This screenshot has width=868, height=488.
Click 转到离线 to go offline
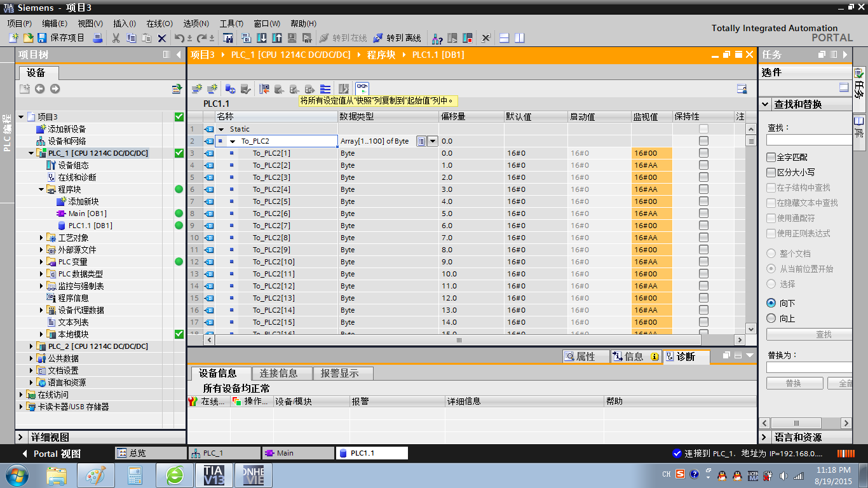tap(397, 38)
